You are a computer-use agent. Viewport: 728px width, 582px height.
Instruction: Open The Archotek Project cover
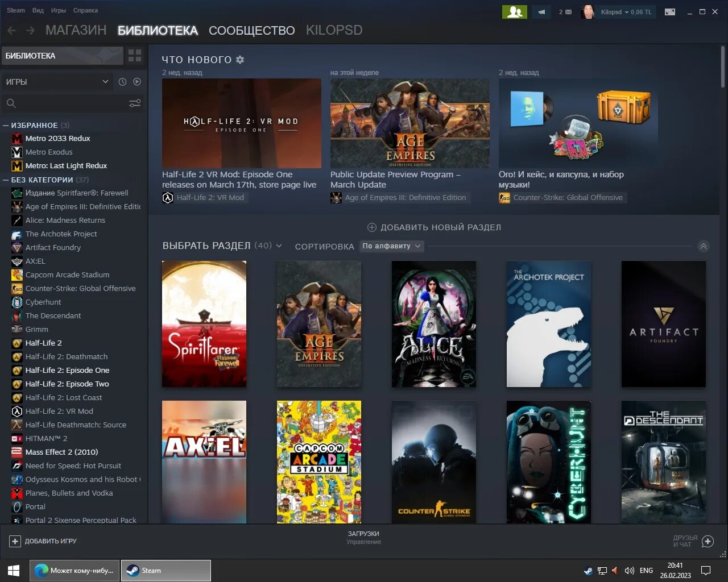tap(549, 324)
